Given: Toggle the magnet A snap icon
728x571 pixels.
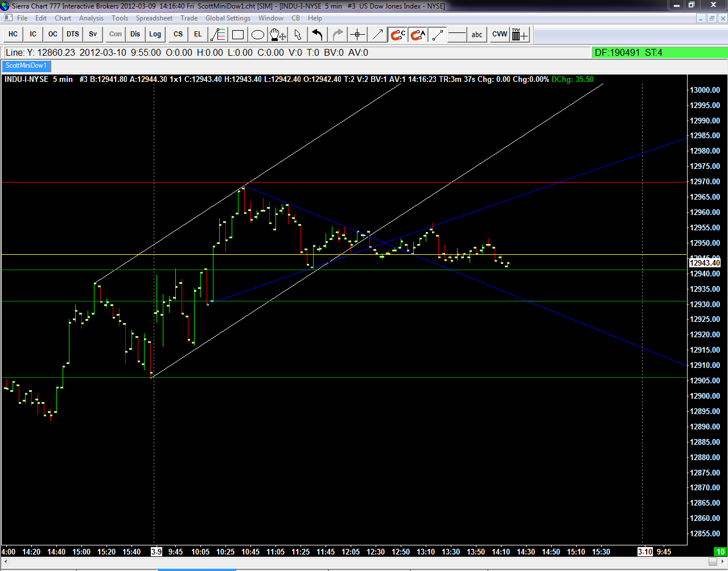Looking at the screenshot, I should click(417, 34).
